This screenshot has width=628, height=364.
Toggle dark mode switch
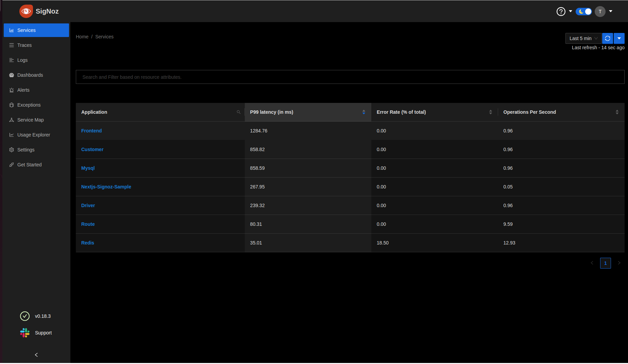[x=584, y=12]
